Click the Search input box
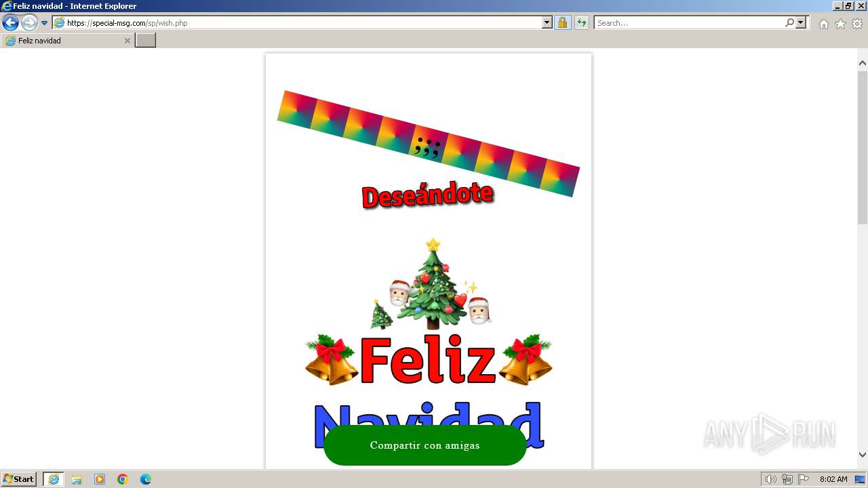This screenshot has height=488, width=868. [689, 23]
